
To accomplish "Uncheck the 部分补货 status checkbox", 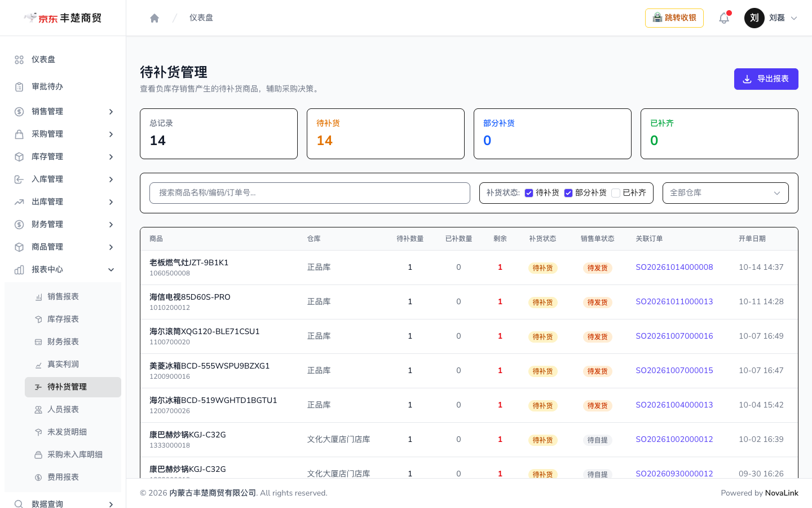I will point(568,193).
